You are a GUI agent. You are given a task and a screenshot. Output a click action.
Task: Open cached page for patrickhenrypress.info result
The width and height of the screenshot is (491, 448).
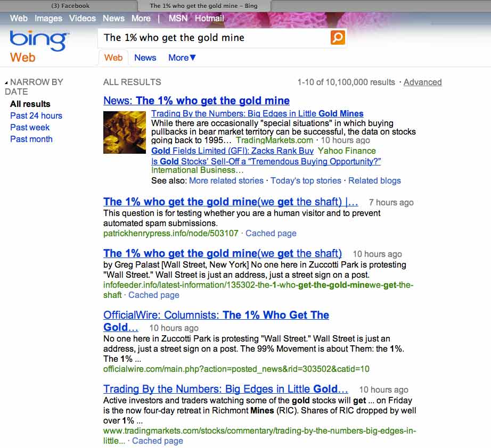tap(271, 233)
